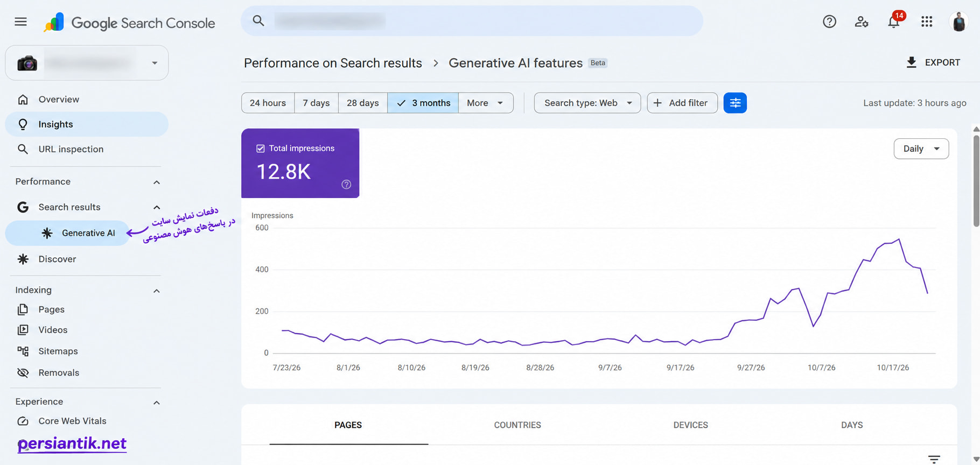This screenshot has width=980, height=465.
Task: Collapse the Experience section
Action: click(157, 402)
